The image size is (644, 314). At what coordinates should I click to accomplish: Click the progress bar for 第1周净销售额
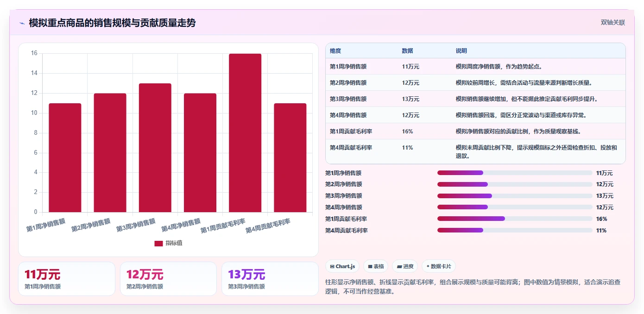pos(515,173)
